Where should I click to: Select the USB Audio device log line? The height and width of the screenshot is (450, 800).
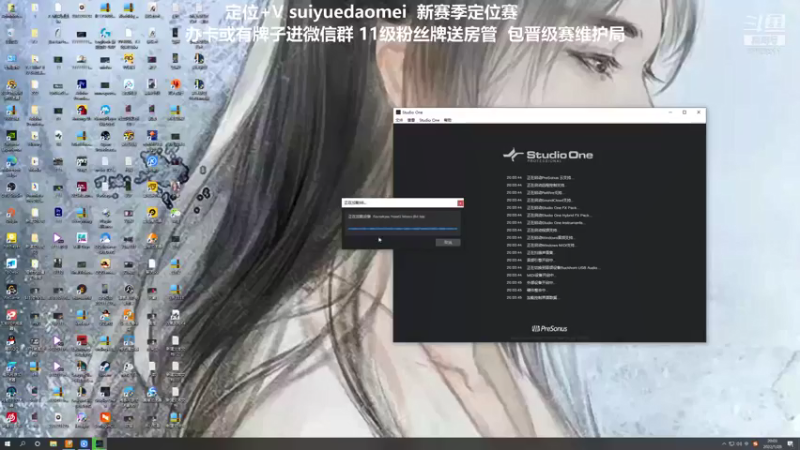point(553,267)
